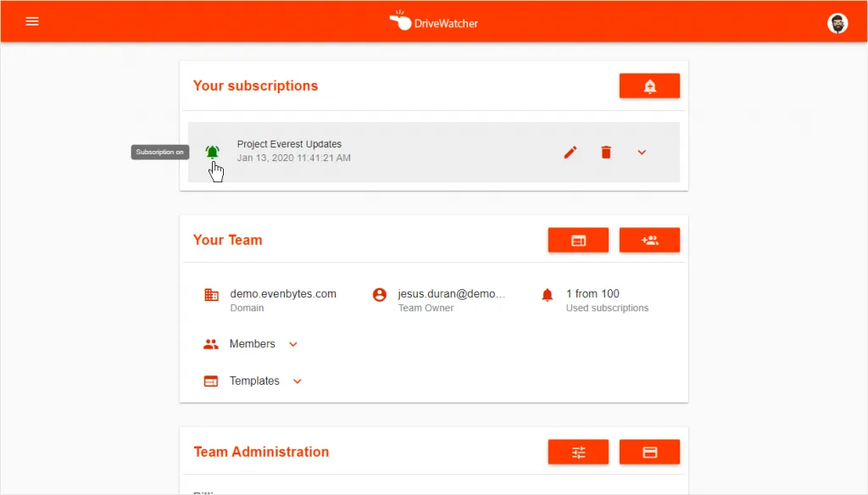Add a new subscription with the bell-plus button
This screenshot has height=495, width=868.
click(x=649, y=86)
